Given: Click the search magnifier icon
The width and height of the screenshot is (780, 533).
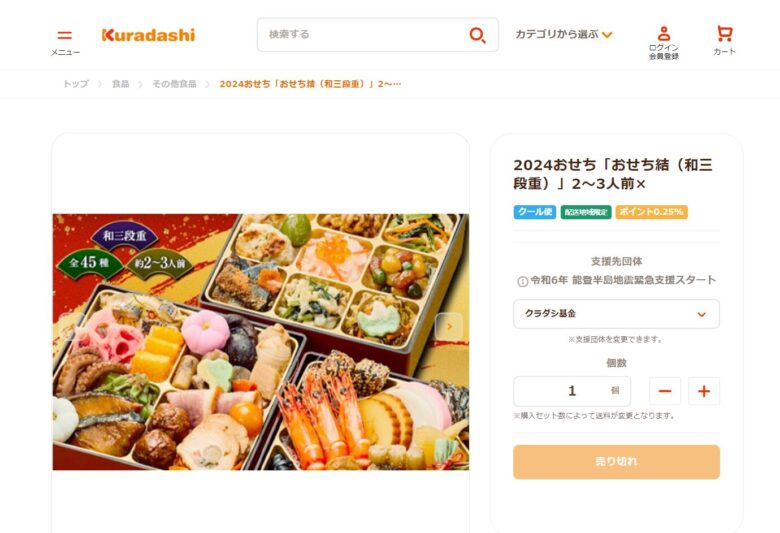Looking at the screenshot, I should [477, 35].
